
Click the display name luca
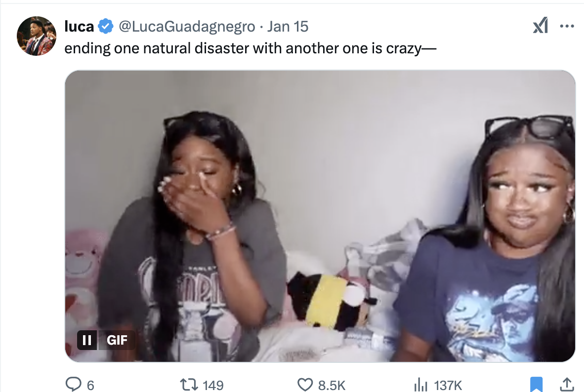(x=79, y=27)
